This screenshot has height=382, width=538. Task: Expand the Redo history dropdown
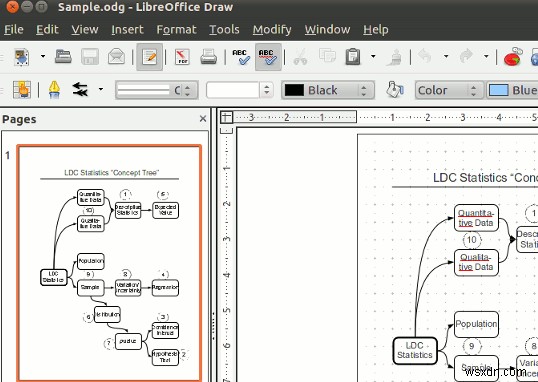(486, 56)
